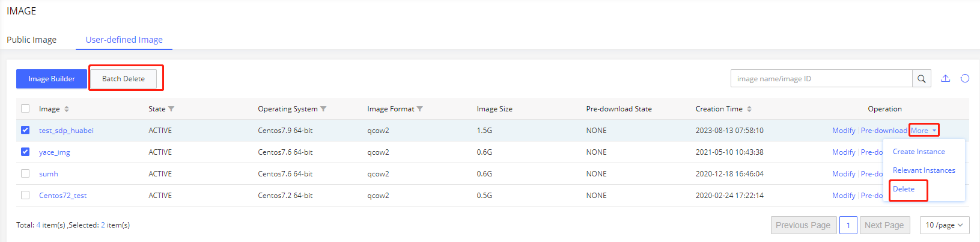Click the Batch Delete button

[x=123, y=79]
